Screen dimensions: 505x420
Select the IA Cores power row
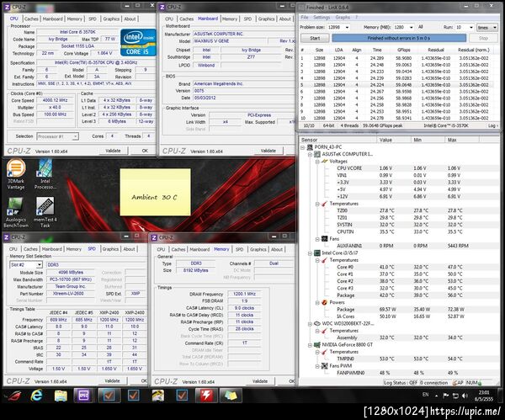pyautogui.click(x=399, y=316)
